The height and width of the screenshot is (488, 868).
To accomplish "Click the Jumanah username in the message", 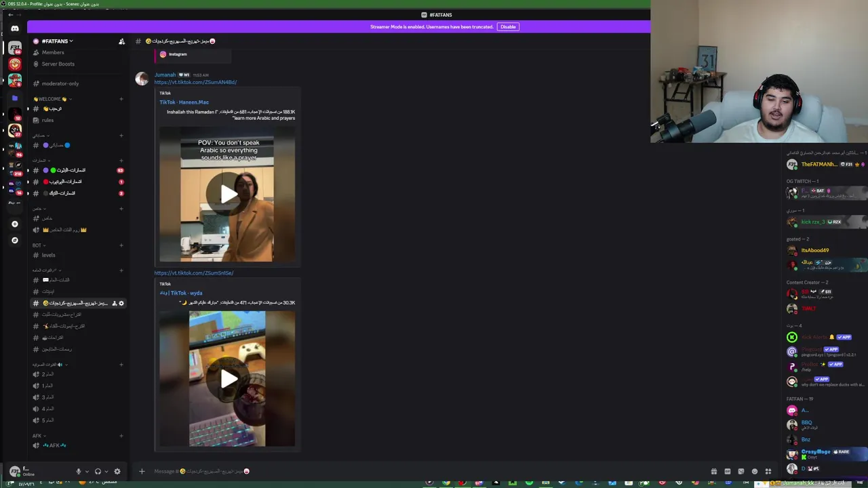I will 165,75.
